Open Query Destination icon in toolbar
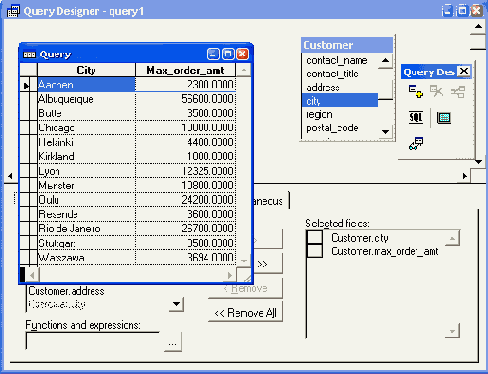 [416, 143]
